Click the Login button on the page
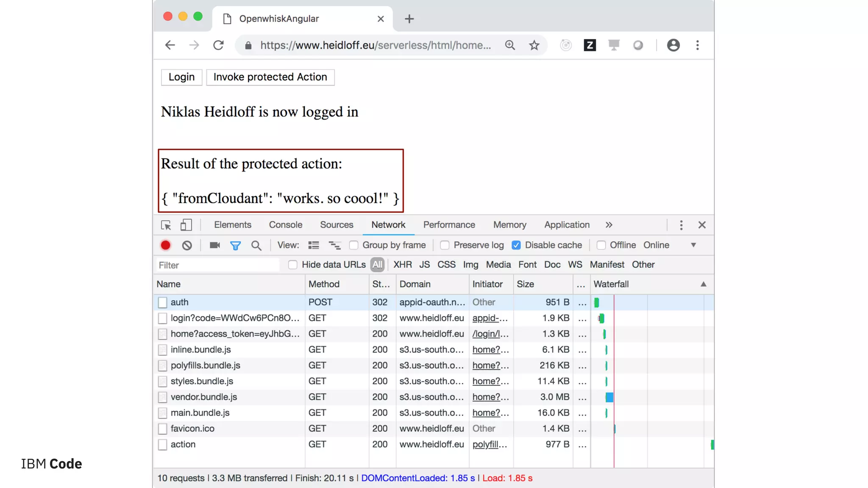The image size is (868, 488). point(181,77)
